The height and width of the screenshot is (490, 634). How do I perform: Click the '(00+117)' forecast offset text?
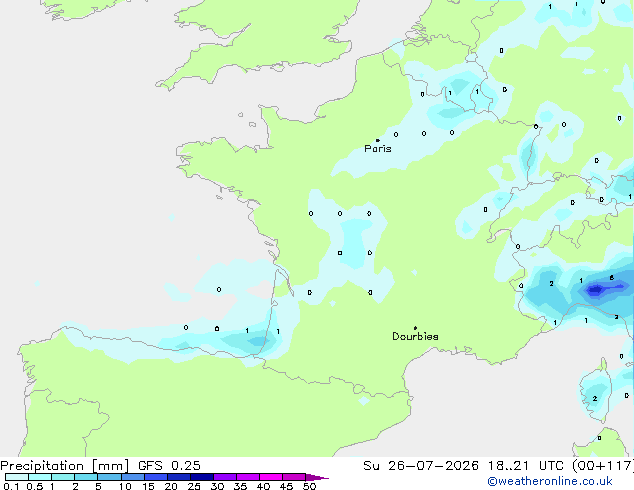(603, 466)
